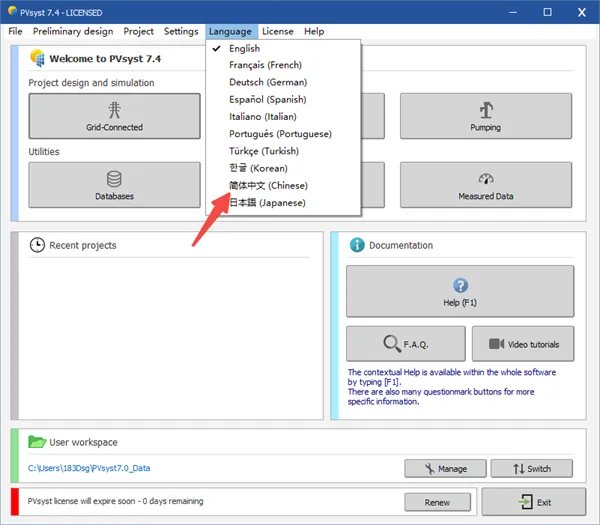The image size is (600, 525).
Task: Open the Settings menu
Action: coord(181,31)
